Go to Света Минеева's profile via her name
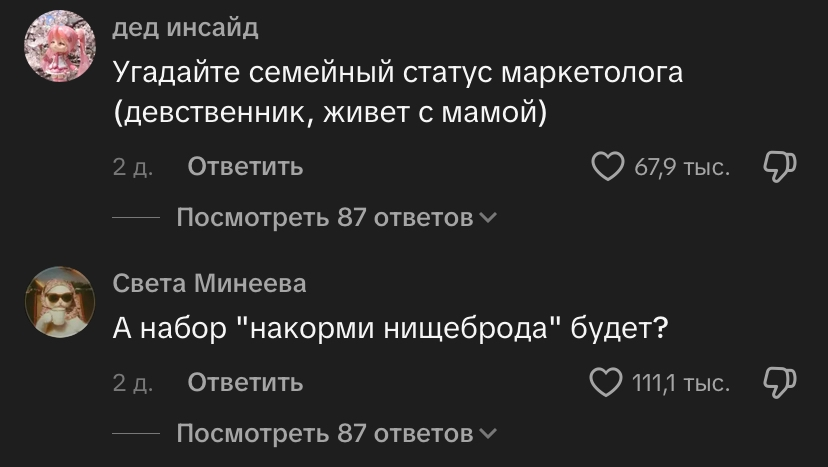 pos(209,284)
